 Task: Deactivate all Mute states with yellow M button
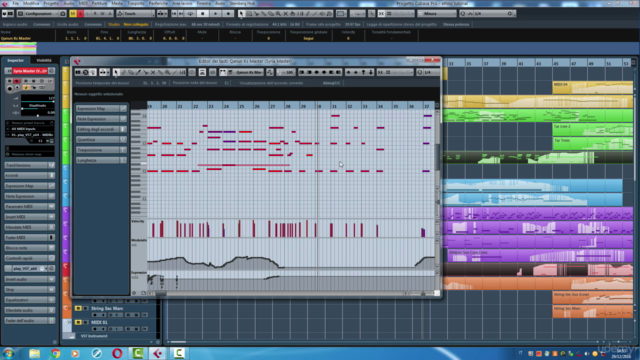point(73,13)
